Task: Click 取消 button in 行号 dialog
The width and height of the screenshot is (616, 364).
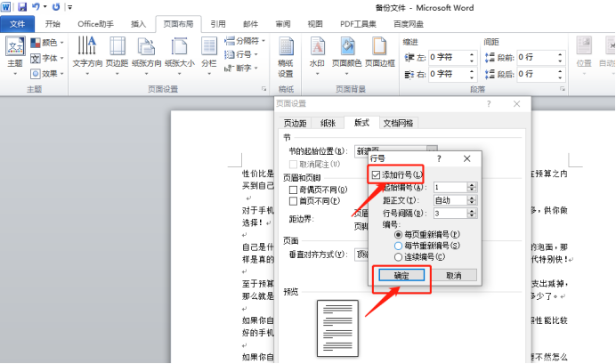Action: [454, 276]
